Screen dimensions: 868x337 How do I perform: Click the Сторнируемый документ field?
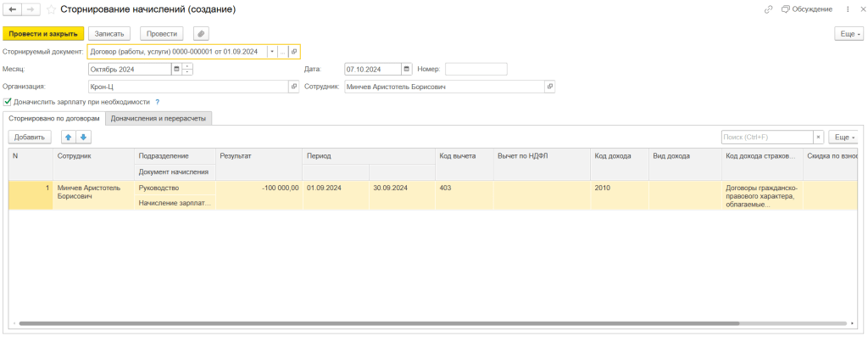(x=178, y=52)
